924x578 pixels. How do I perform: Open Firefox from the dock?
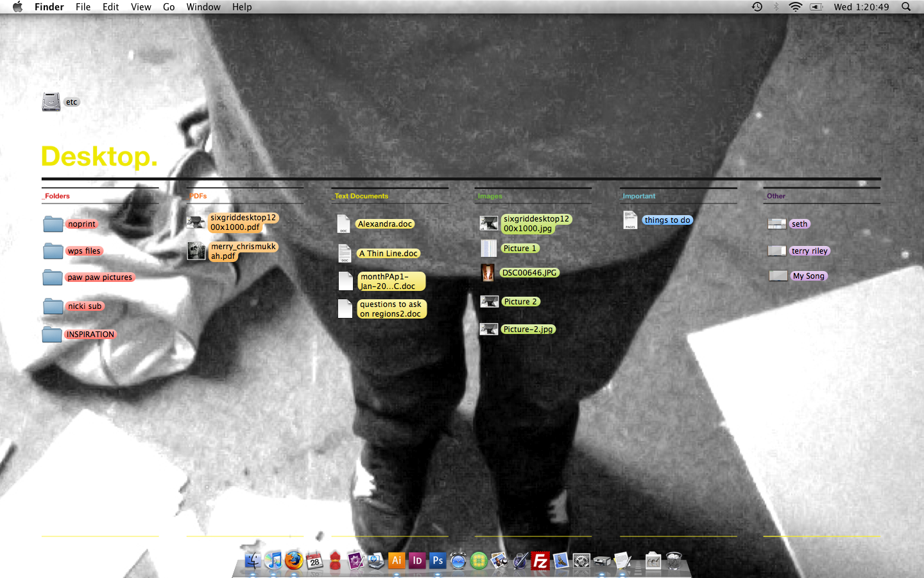click(294, 561)
